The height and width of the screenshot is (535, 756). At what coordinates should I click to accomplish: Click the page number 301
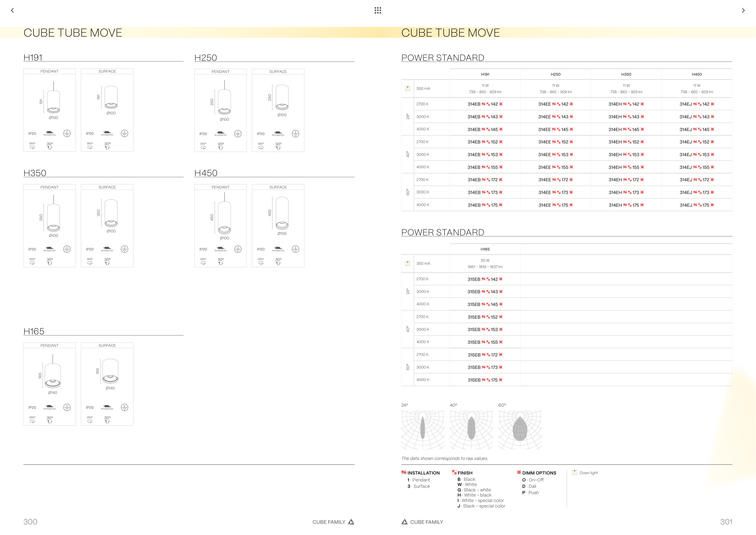pos(726,522)
